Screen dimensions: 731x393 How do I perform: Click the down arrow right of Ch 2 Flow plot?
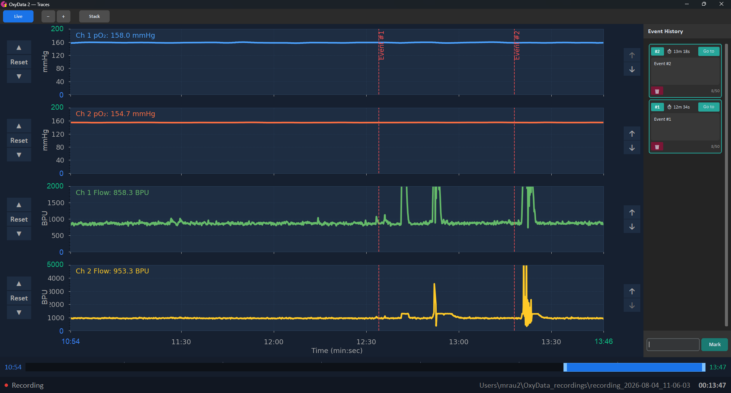[632, 305]
